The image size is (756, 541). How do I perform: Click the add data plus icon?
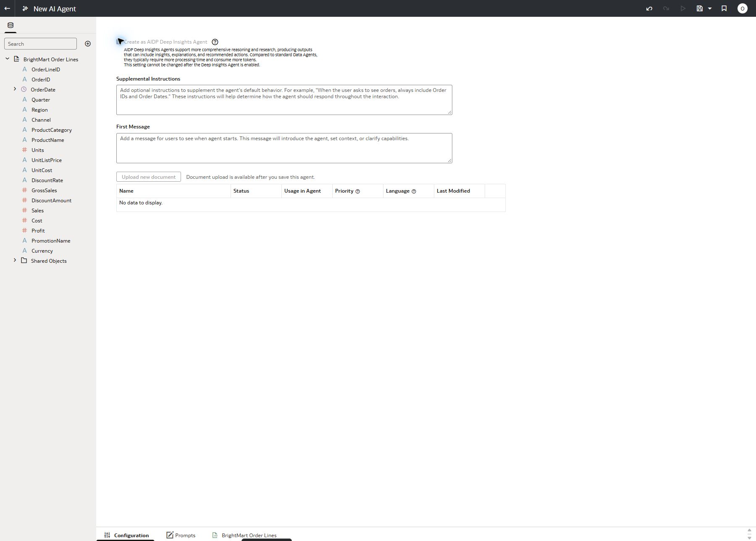tap(88, 44)
